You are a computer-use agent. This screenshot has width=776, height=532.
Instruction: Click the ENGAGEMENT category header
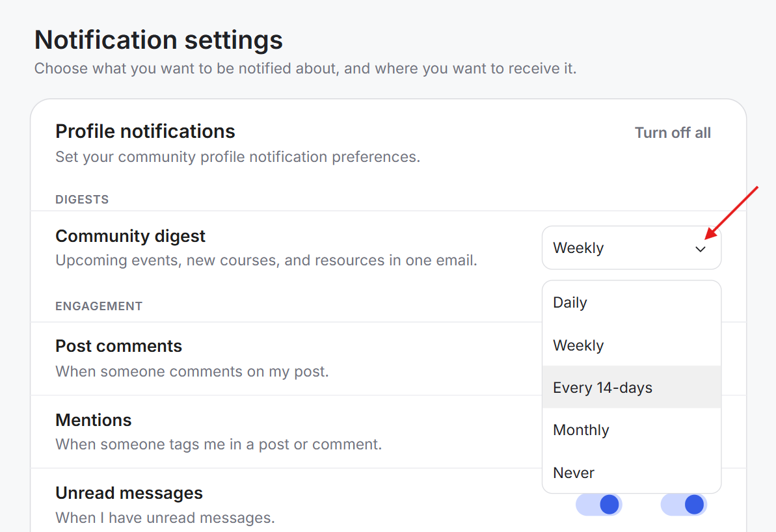(99, 306)
